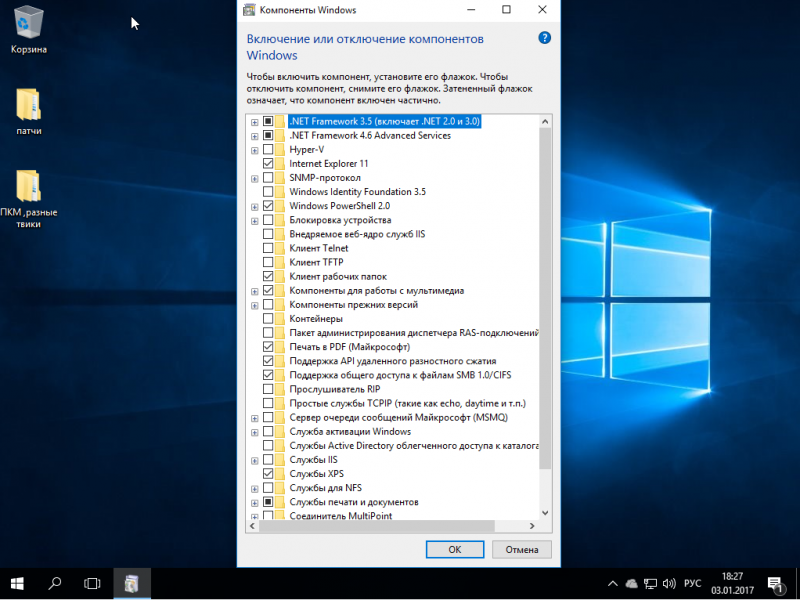The width and height of the screenshot is (800, 600).
Task: Select Простые службы TCPIP row
Action: (x=407, y=404)
